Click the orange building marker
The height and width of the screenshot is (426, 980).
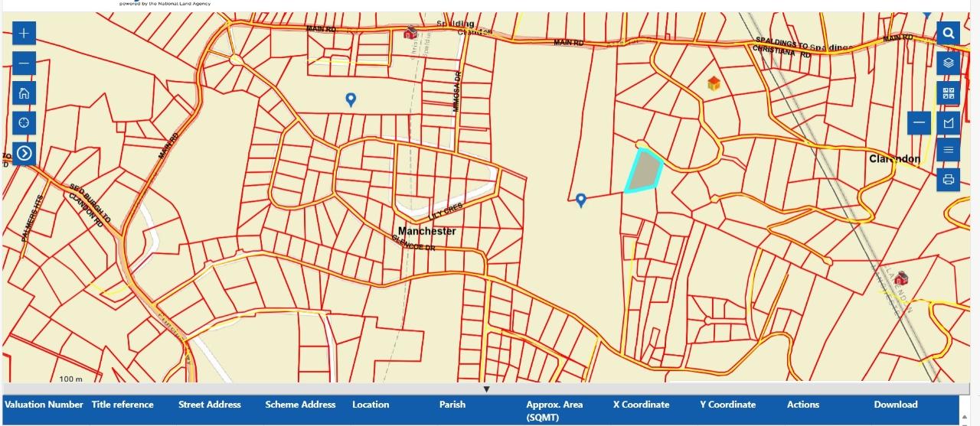(x=714, y=83)
